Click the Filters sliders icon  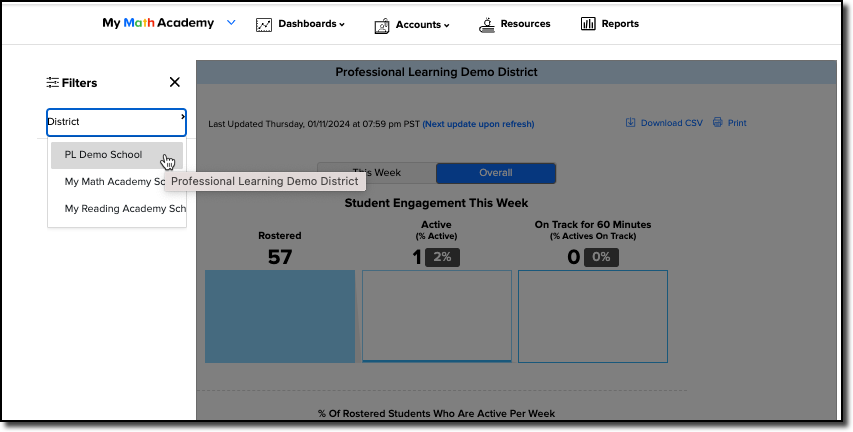click(x=52, y=83)
